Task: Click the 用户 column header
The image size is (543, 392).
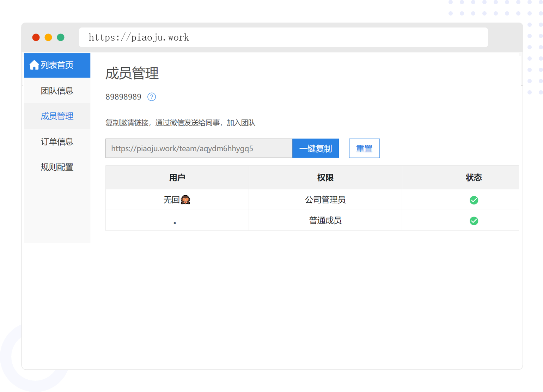Action: click(177, 178)
